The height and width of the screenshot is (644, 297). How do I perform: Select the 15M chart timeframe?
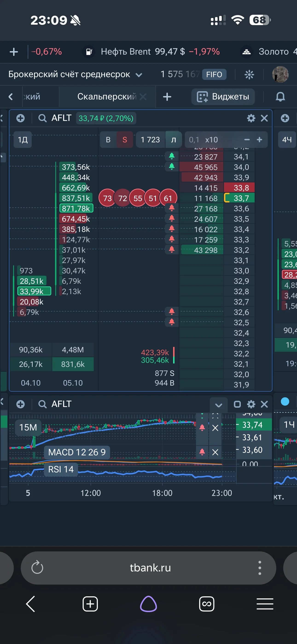[x=28, y=427]
